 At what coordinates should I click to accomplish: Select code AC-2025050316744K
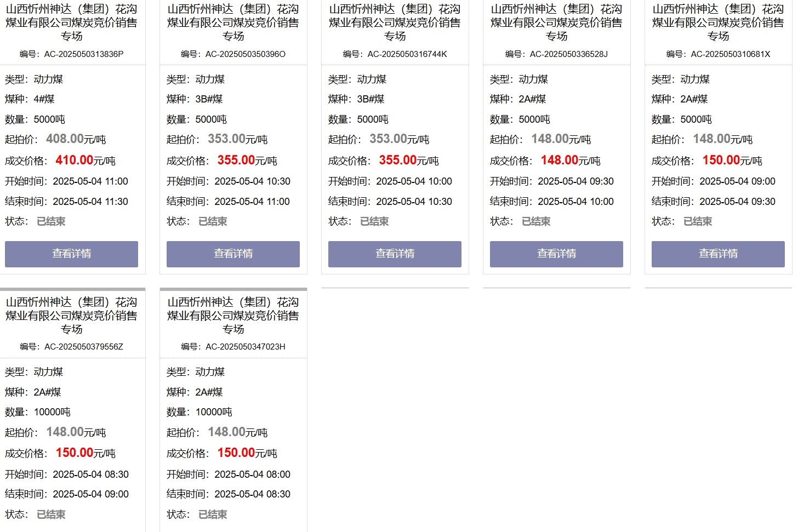pos(407,54)
